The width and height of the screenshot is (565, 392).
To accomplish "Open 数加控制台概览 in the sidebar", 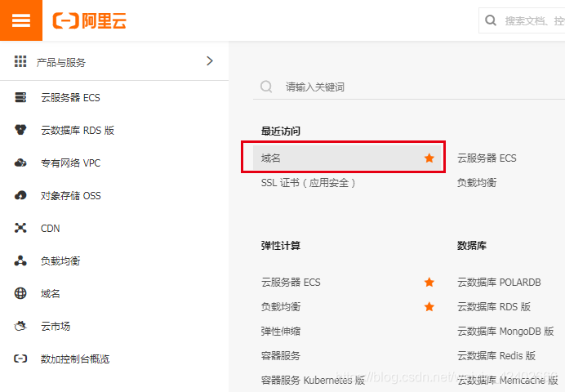I will click(75, 359).
